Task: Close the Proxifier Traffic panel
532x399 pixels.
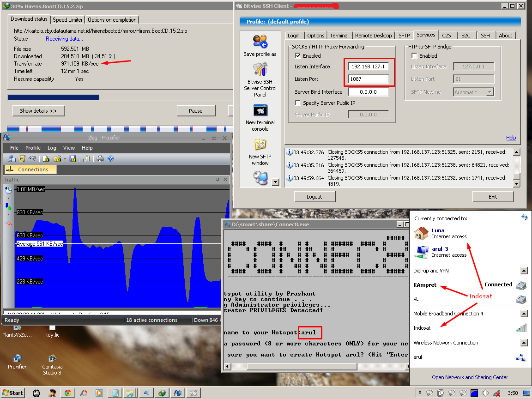Action: [225, 180]
